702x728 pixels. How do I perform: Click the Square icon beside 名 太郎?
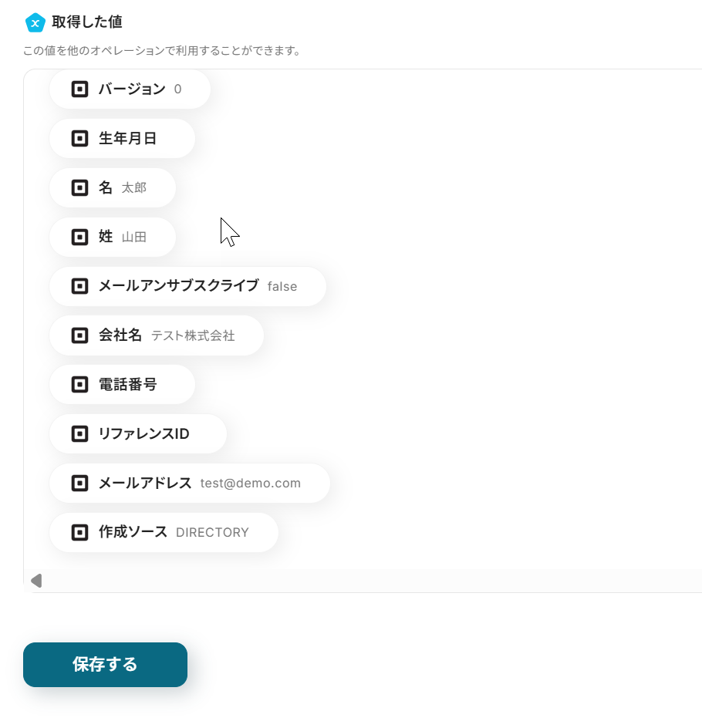79,188
